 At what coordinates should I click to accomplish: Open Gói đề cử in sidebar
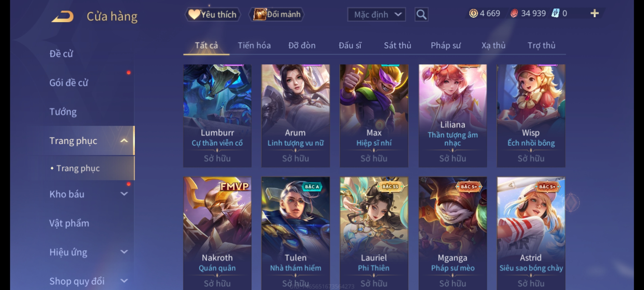(69, 83)
